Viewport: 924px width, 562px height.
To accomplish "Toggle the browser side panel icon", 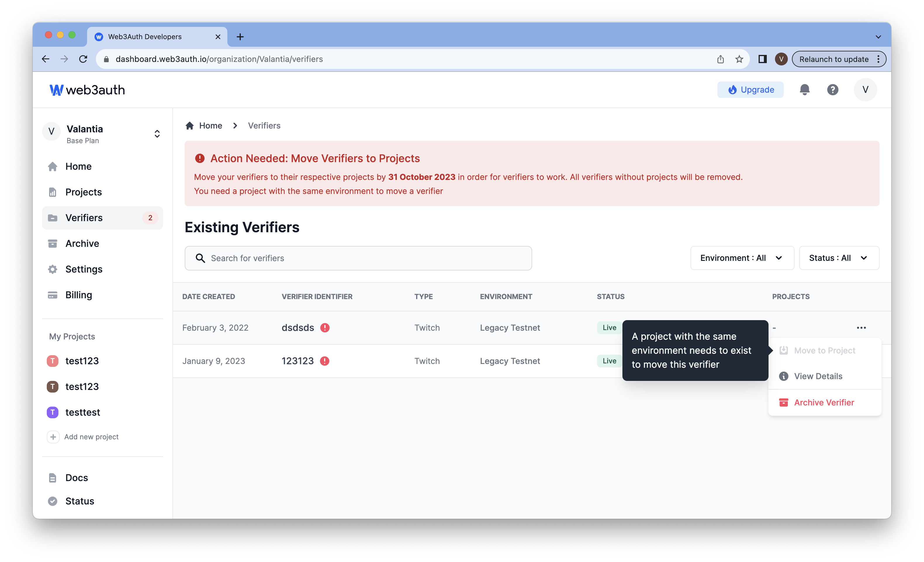I will 762,59.
